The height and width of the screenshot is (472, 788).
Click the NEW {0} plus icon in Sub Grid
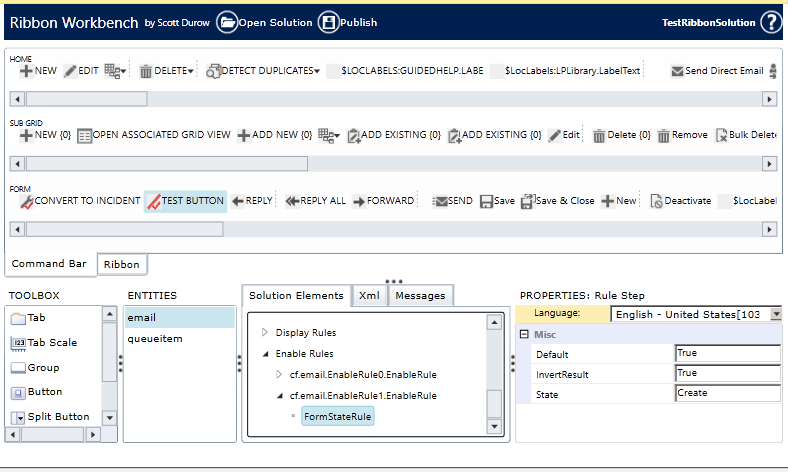click(26, 135)
